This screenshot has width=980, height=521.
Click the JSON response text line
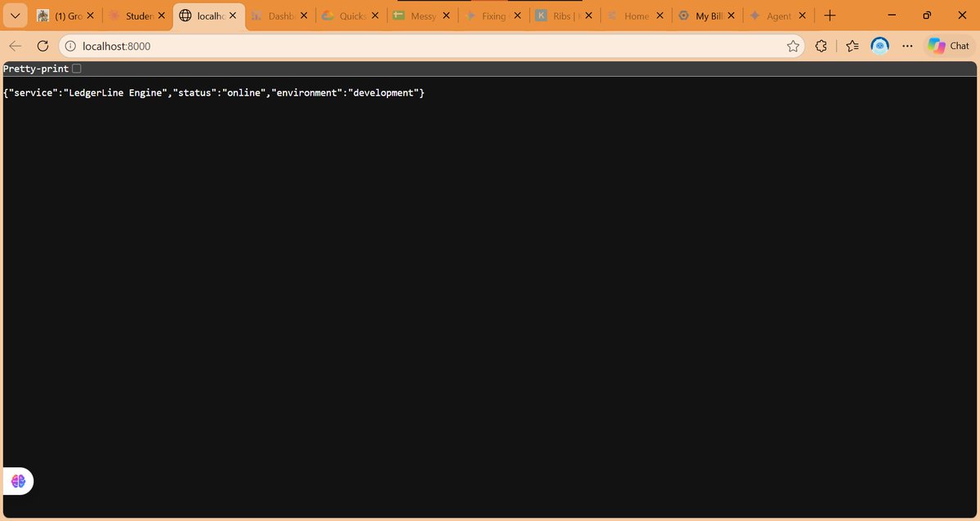tap(214, 93)
